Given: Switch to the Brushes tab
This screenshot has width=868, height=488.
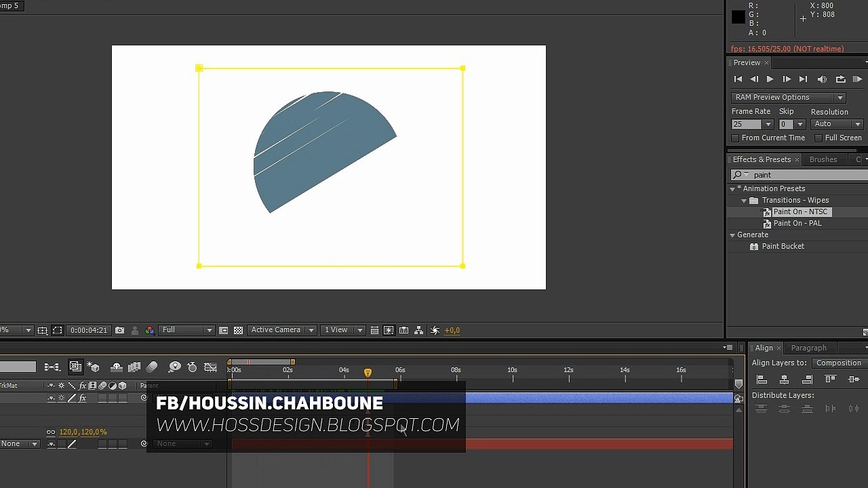Looking at the screenshot, I should tap(823, 159).
